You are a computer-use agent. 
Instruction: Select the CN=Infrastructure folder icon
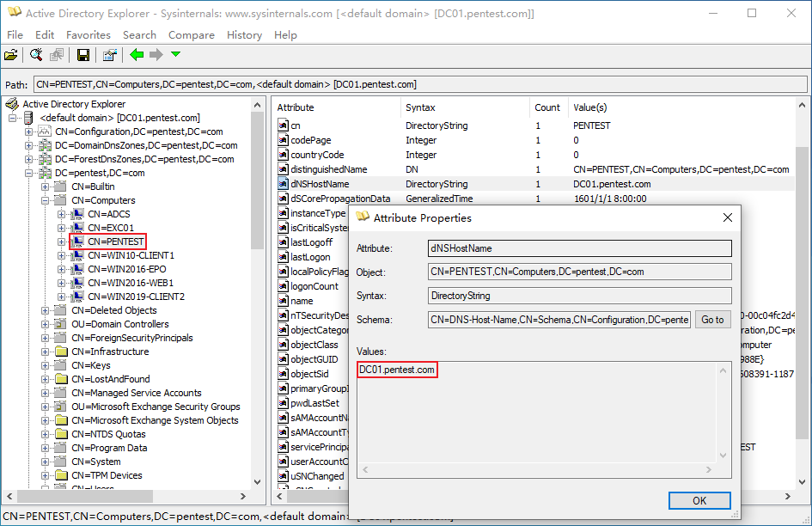coord(61,352)
